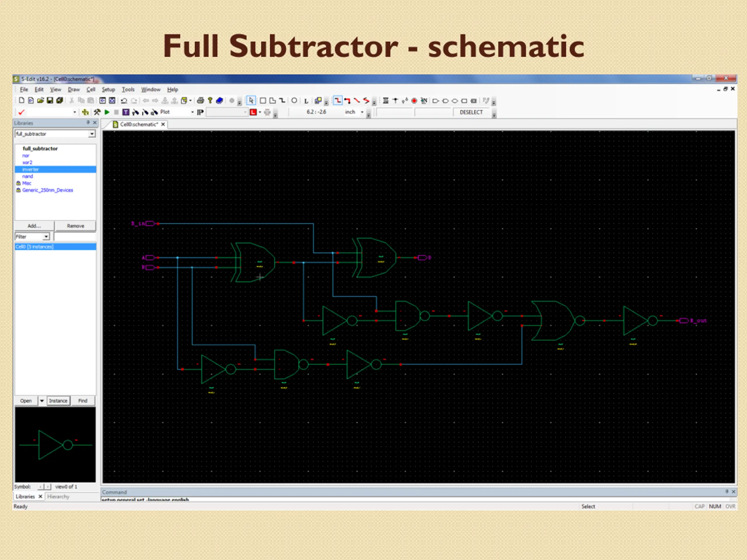Click the filter text input field
Screen dimensions: 747x560
pos(75,237)
